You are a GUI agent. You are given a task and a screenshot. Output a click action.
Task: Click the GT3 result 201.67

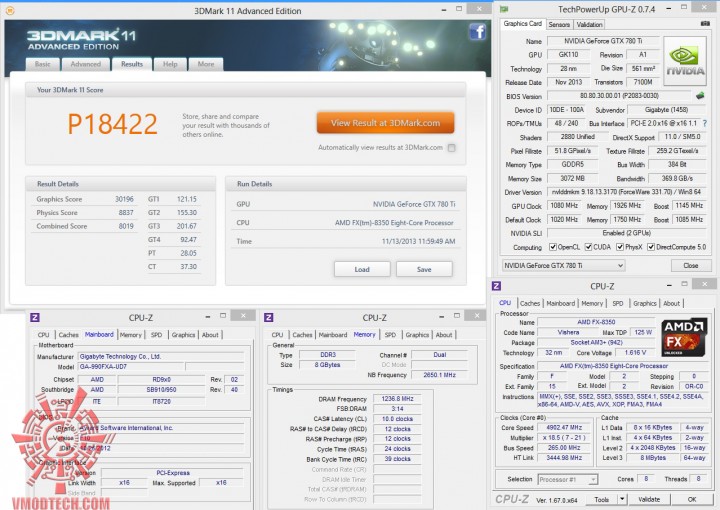tap(186, 226)
